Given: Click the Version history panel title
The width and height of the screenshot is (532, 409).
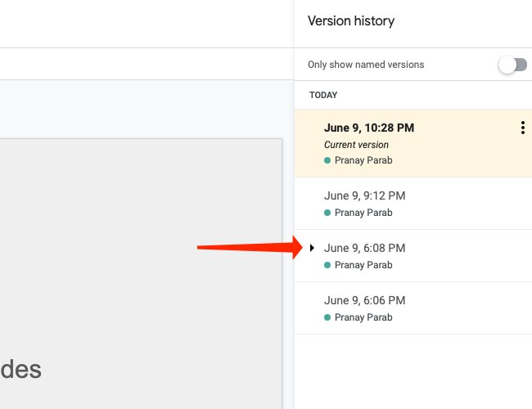Looking at the screenshot, I should 350,21.
